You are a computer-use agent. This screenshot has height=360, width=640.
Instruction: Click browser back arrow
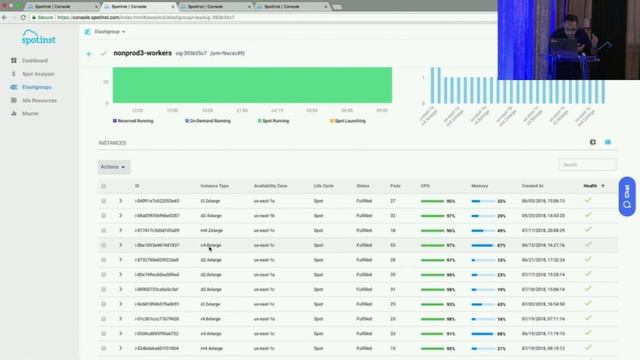4,18
